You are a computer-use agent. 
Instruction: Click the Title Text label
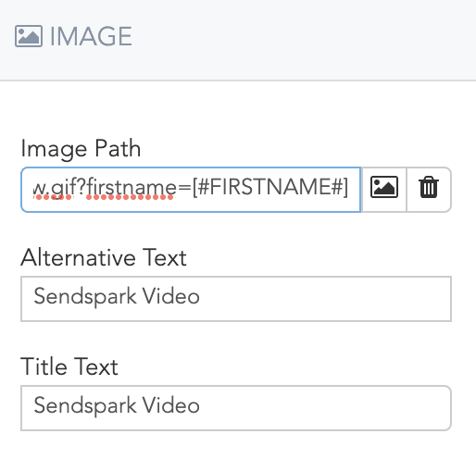click(x=69, y=366)
